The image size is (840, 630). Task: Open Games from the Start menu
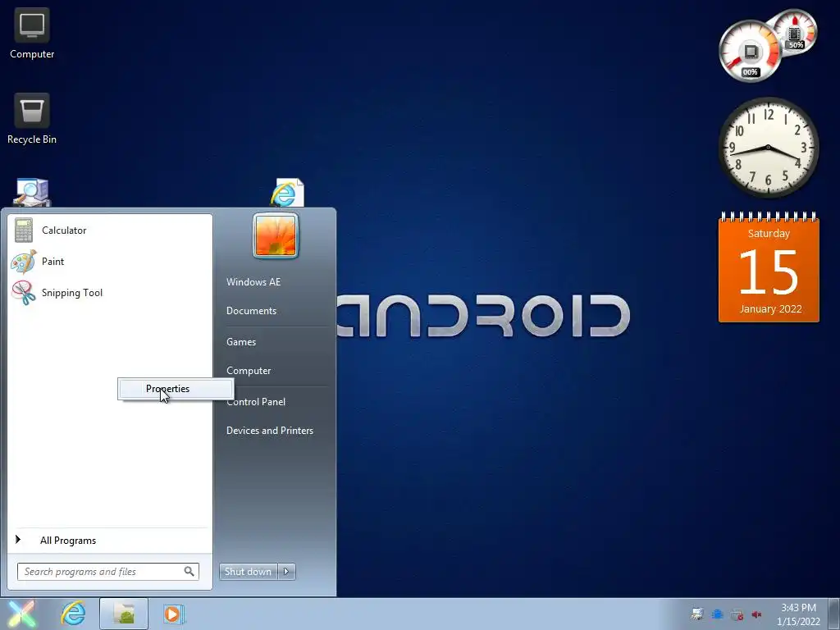point(241,342)
